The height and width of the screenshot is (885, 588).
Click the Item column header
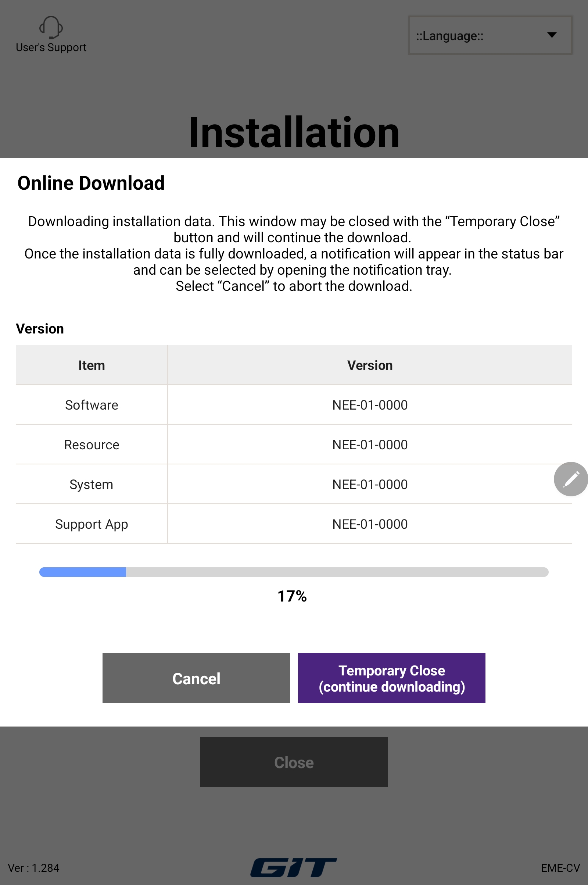click(x=92, y=365)
